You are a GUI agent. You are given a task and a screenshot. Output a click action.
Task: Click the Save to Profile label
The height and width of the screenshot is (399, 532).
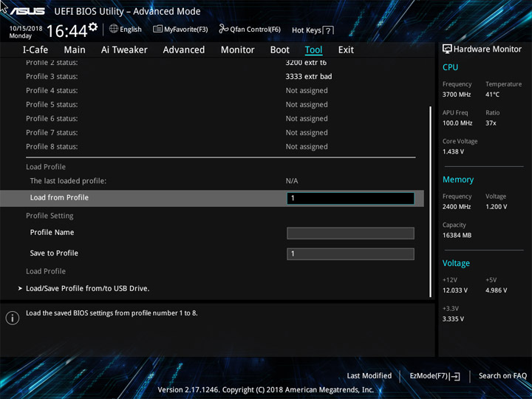click(54, 253)
